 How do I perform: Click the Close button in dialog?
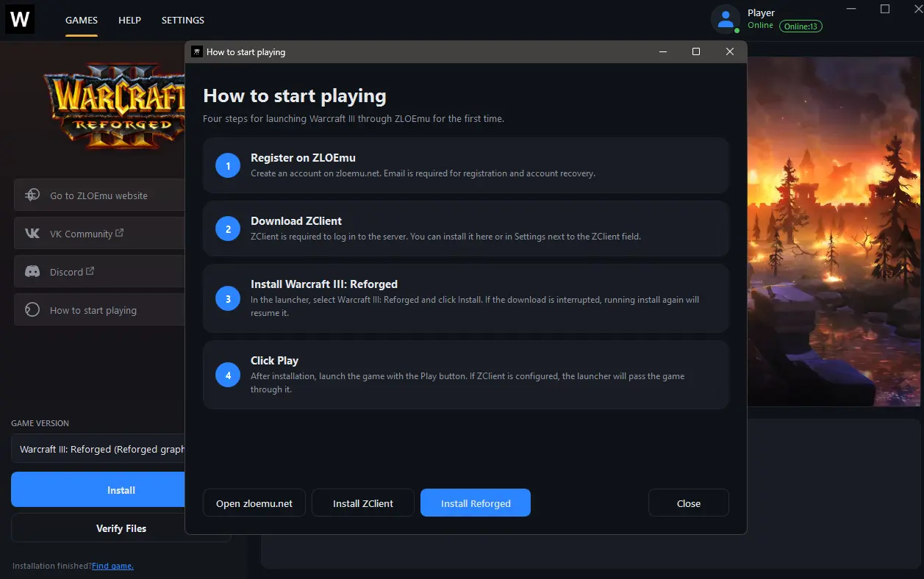tap(689, 503)
